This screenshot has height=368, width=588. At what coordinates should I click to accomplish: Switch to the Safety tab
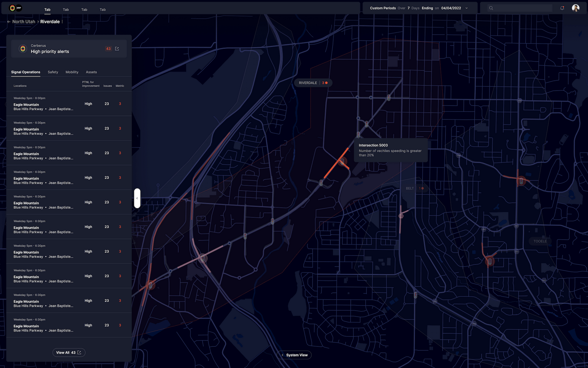click(x=53, y=72)
